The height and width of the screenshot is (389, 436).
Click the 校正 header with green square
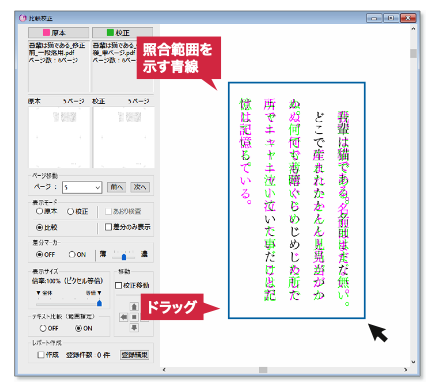pos(122,33)
